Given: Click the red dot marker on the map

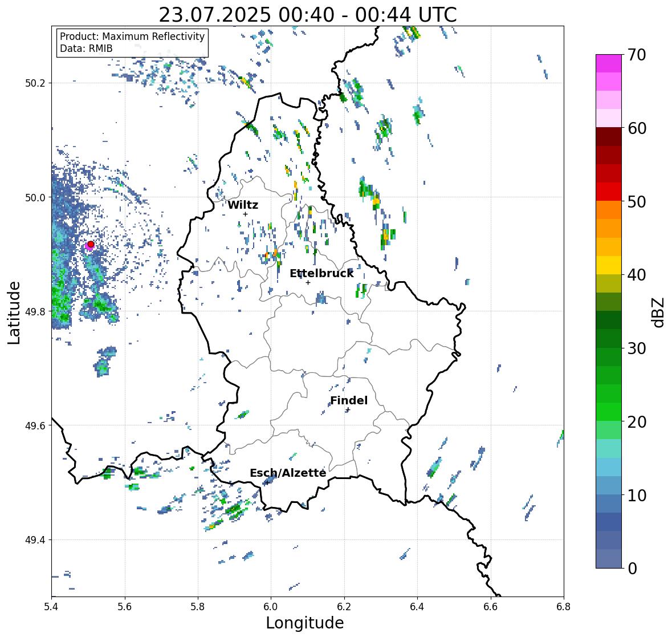Looking at the screenshot, I should tap(91, 244).
